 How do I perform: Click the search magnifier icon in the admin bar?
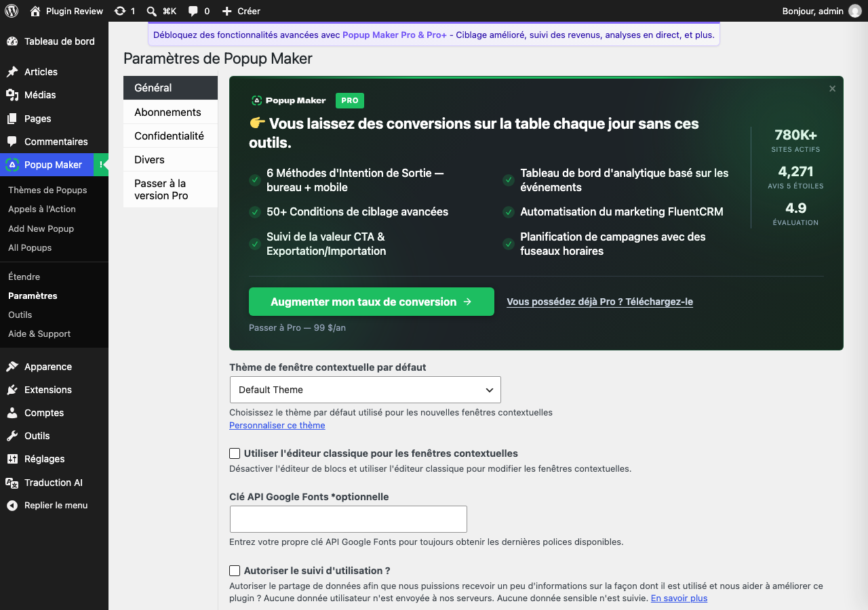click(152, 11)
